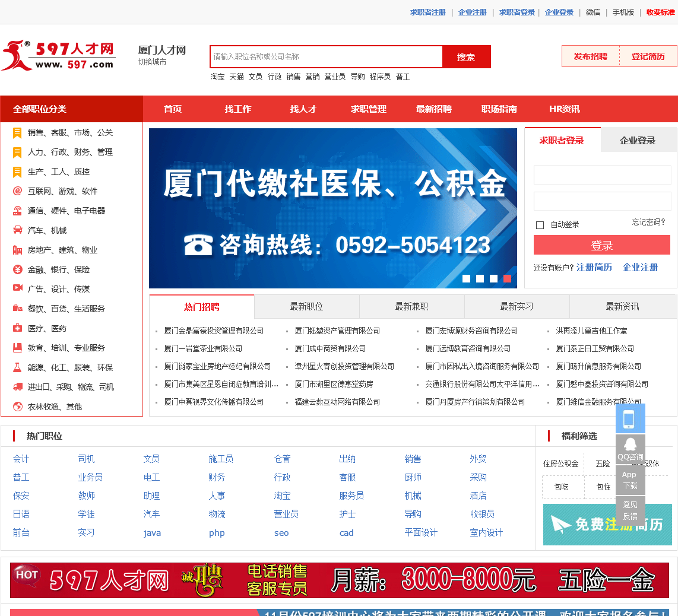The height and width of the screenshot is (616, 678).
Task: Click the password field in login panel
Action: tap(602, 201)
